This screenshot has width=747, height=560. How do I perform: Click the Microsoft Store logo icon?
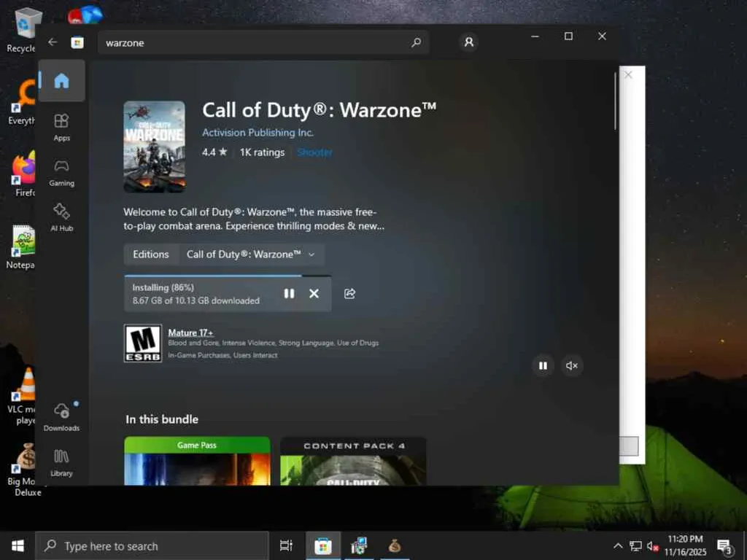point(77,43)
